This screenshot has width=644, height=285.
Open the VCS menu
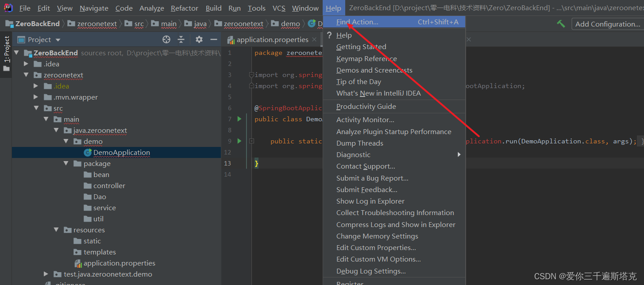[279, 8]
